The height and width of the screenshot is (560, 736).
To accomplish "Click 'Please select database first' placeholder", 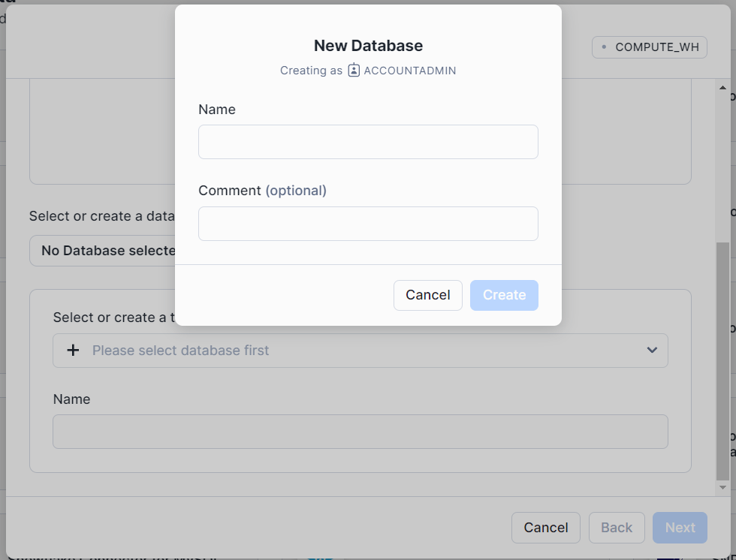I will (180, 351).
